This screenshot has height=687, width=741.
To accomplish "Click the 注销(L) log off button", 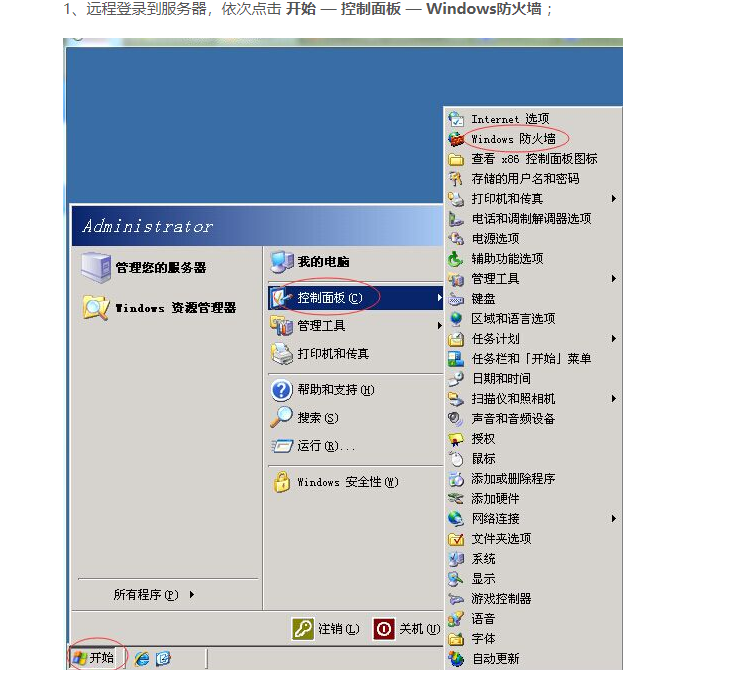I will click(x=326, y=629).
